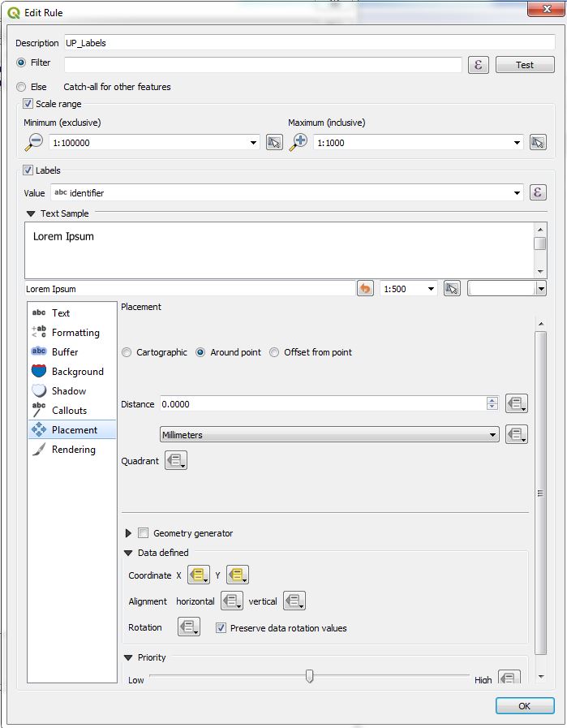Choose Around point placement mode
The image size is (567, 728).
click(200, 352)
